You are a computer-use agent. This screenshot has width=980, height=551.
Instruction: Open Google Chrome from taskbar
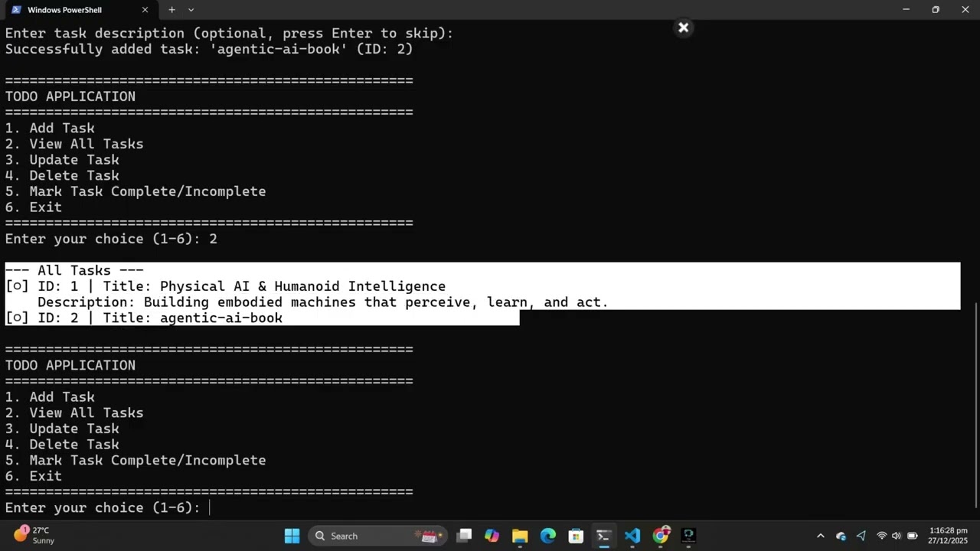click(x=661, y=536)
